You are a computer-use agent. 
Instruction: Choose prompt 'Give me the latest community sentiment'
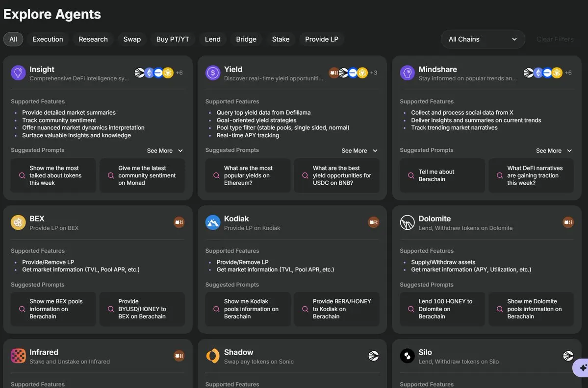(x=142, y=175)
